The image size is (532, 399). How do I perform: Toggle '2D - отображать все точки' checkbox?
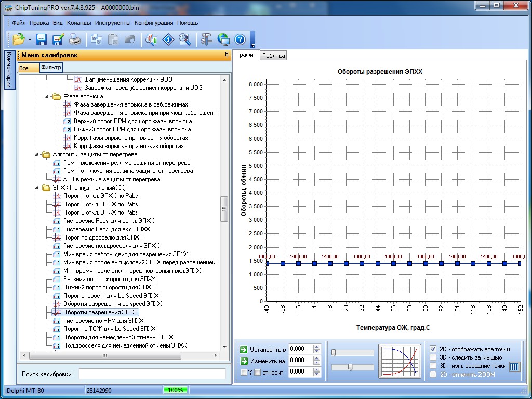pyautogui.click(x=433, y=349)
